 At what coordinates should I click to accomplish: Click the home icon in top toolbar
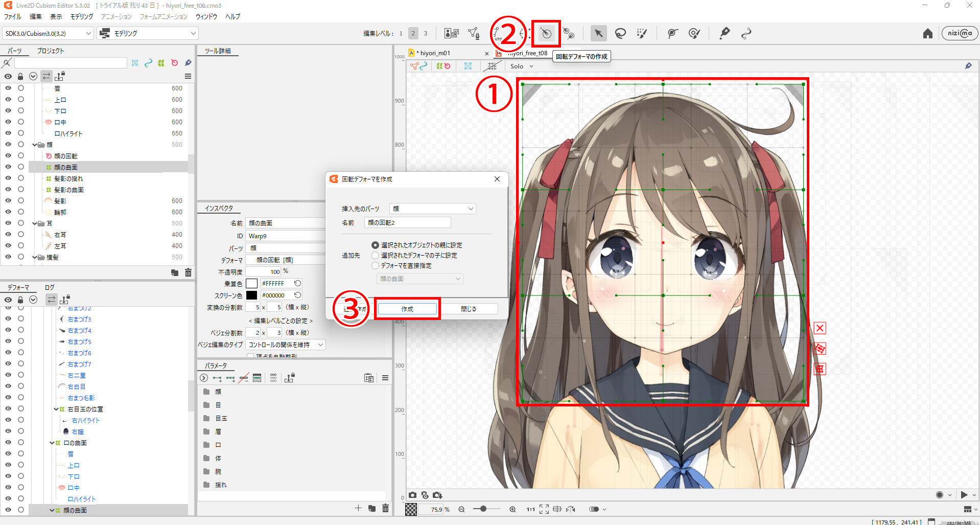[x=928, y=34]
